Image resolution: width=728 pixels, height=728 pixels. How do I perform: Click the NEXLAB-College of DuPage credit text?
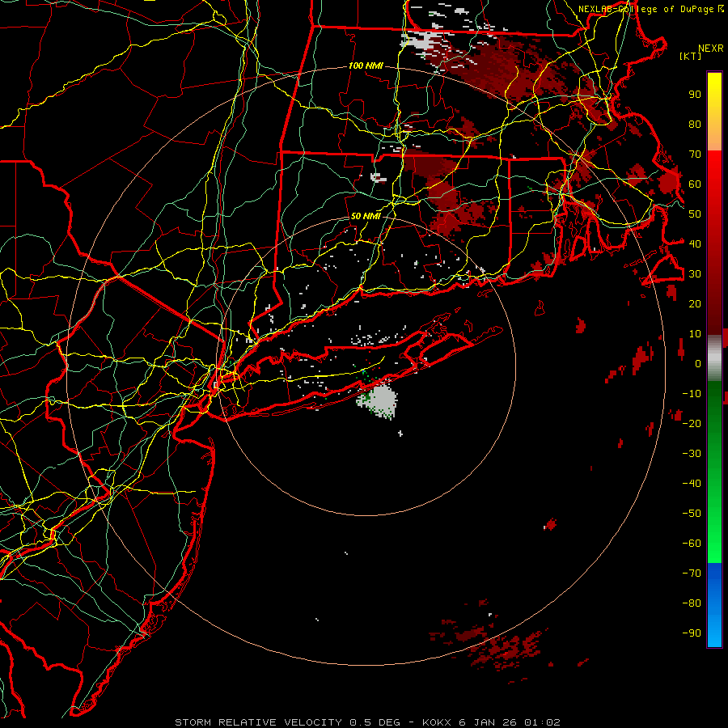[645, 9]
